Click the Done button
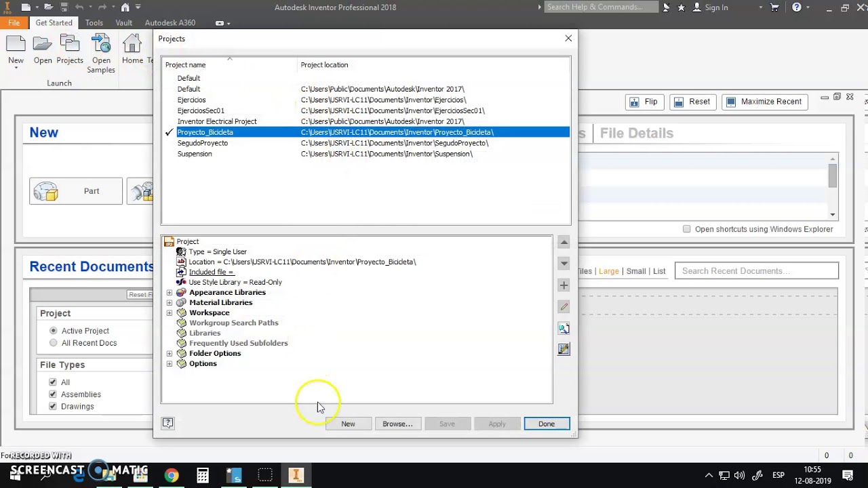Viewport: 868px width, 488px height. click(x=547, y=424)
